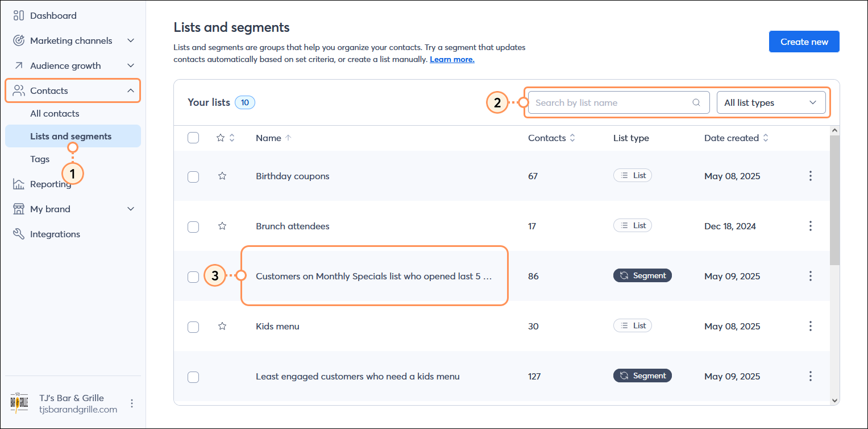Open Tags in the sidebar
Image resolution: width=868 pixels, height=429 pixels.
40,159
